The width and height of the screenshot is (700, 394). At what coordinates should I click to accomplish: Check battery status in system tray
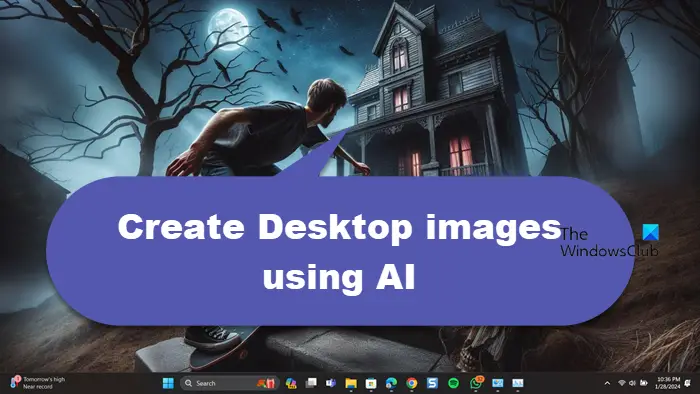point(644,383)
